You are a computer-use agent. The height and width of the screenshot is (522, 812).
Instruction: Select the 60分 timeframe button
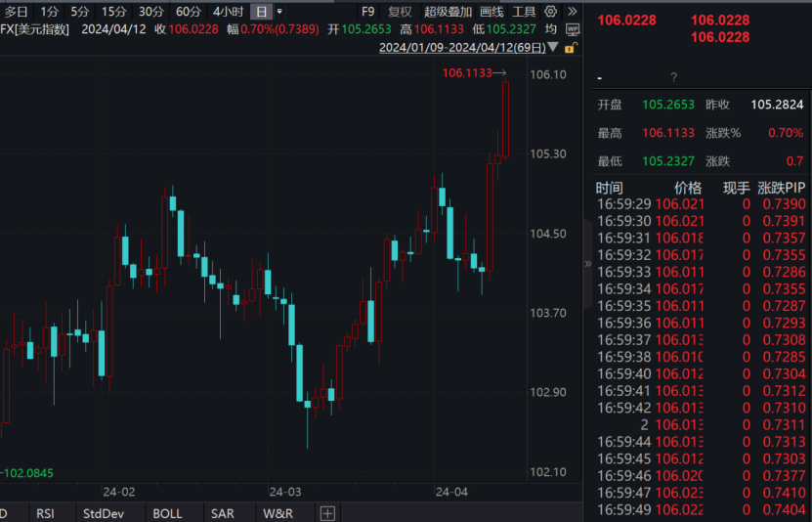[x=188, y=12]
